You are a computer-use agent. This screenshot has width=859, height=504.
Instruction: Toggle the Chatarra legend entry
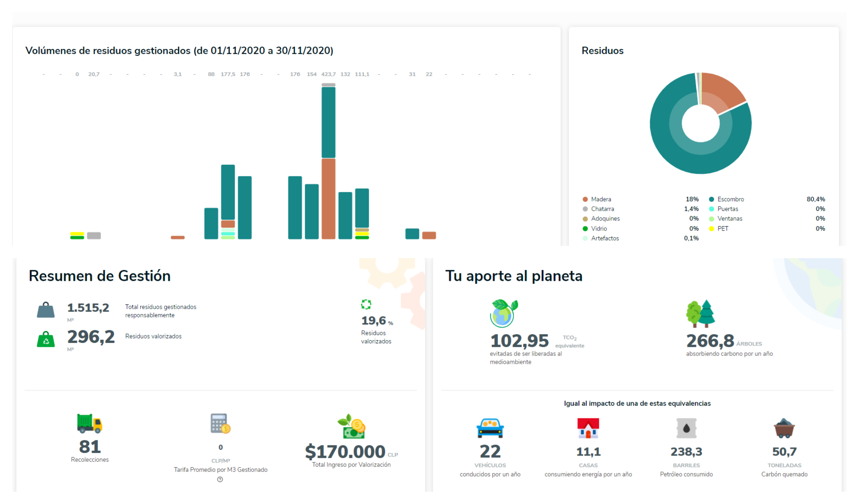tap(602, 209)
